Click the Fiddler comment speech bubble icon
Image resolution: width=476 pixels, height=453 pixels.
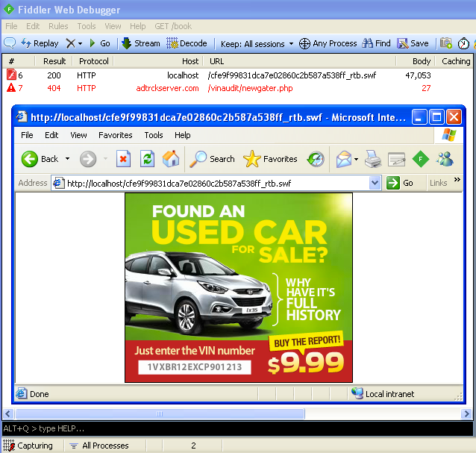10,43
